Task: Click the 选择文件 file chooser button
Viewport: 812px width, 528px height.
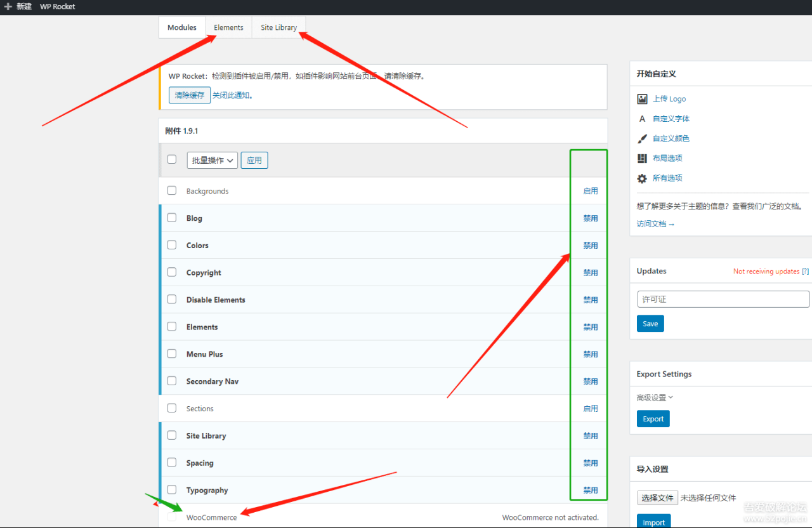Action: [x=658, y=498]
